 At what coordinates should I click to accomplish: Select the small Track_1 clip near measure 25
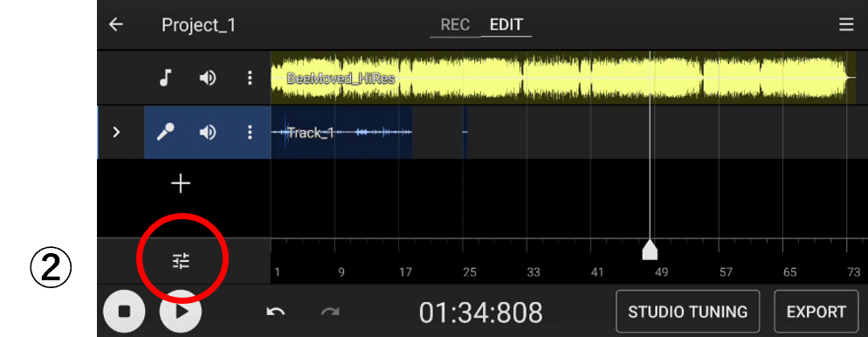pos(465,132)
